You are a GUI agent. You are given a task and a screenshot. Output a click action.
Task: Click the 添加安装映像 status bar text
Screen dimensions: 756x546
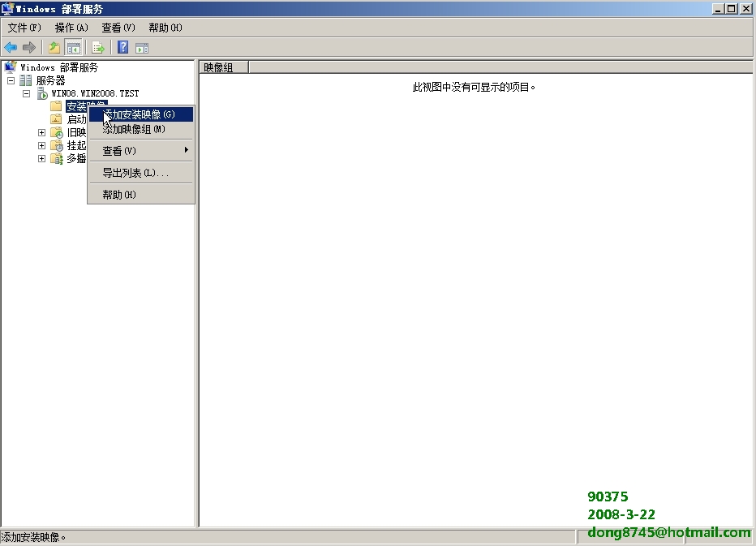[34, 537]
